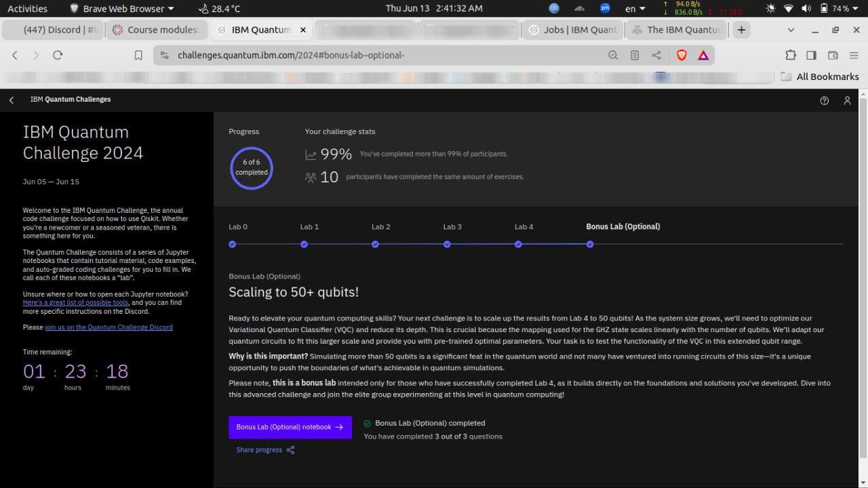The image size is (868, 488).
Task: Open the browser extensions puzzle icon
Action: coord(791,56)
